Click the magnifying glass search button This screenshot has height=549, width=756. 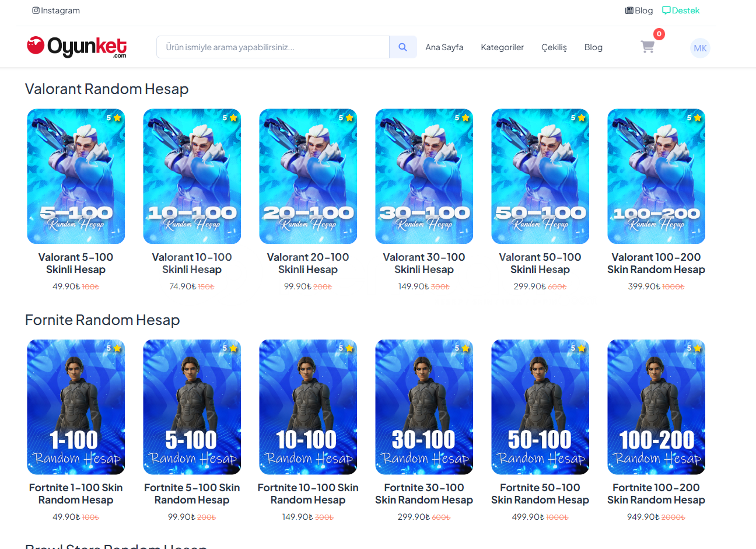coord(402,47)
